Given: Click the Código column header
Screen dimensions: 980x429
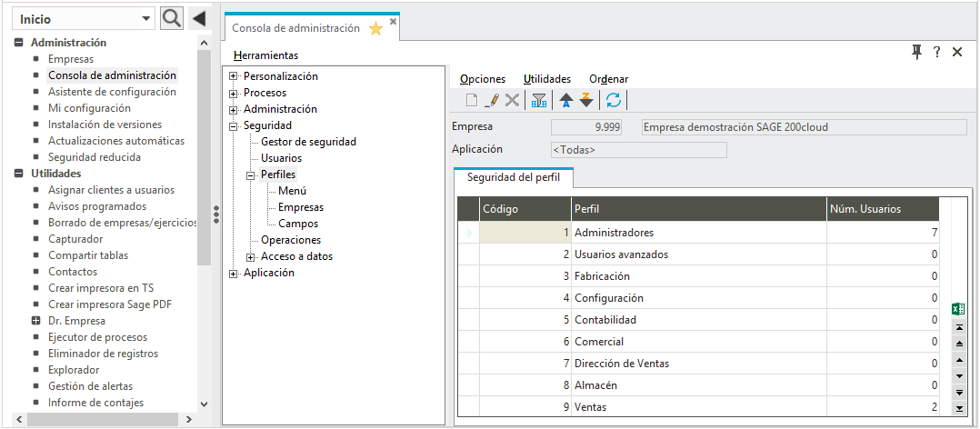Looking at the screenshot, I should [525, 209].
